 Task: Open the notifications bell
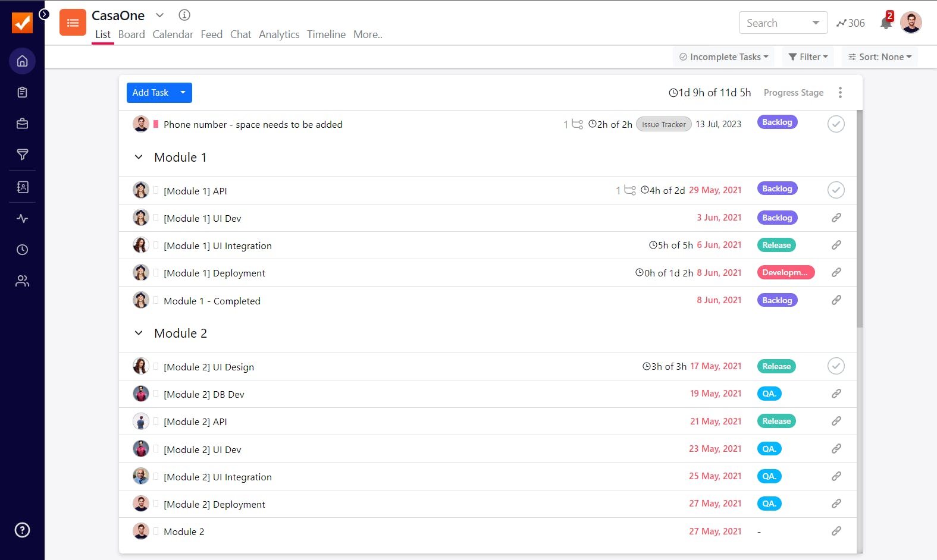click(x=886, y=23)
